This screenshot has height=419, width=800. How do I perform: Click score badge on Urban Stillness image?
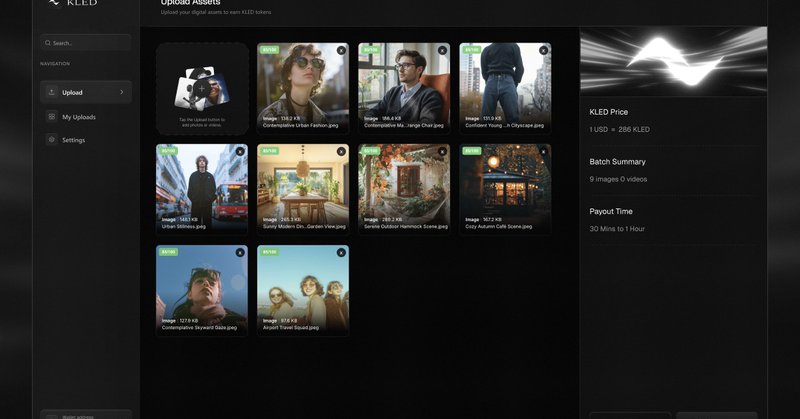[168, 151]
